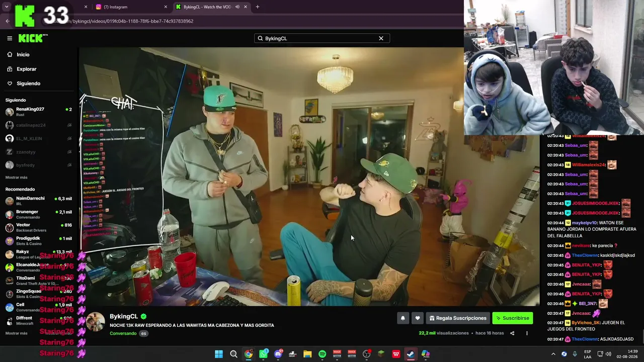Click the Conversando category link
Screen dimensions: 644x362
click(123, 333)
